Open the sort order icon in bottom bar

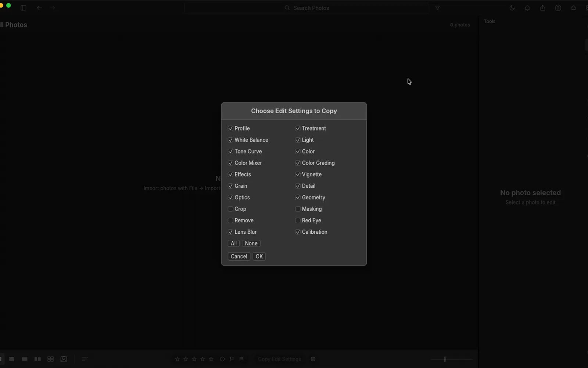85,359
